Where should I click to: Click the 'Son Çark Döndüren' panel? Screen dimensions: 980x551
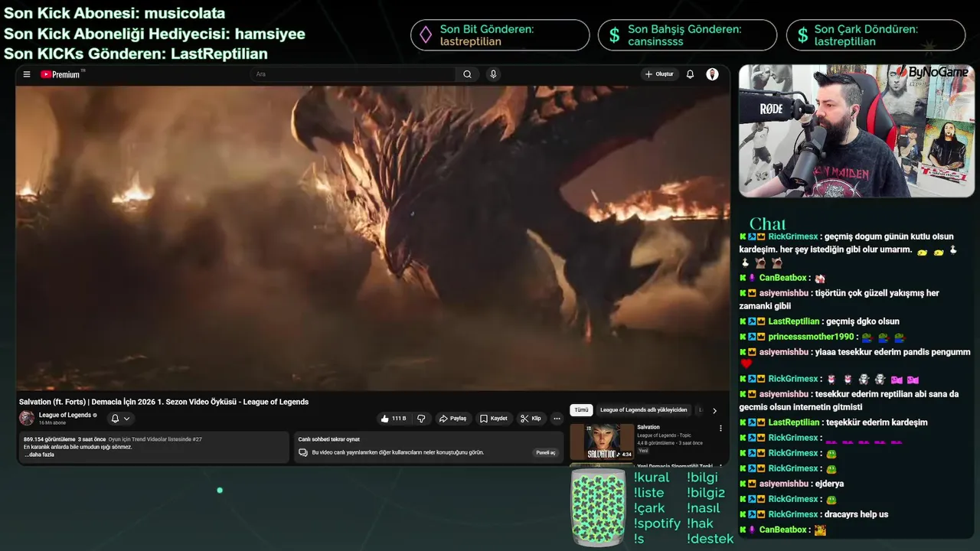coord(876,35)
